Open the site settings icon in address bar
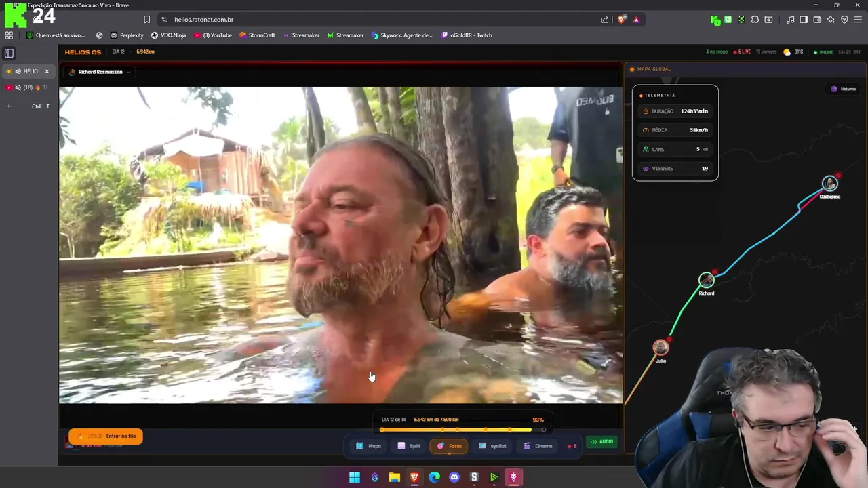Viewport: 868px width, 488px height. coord(164,20)
